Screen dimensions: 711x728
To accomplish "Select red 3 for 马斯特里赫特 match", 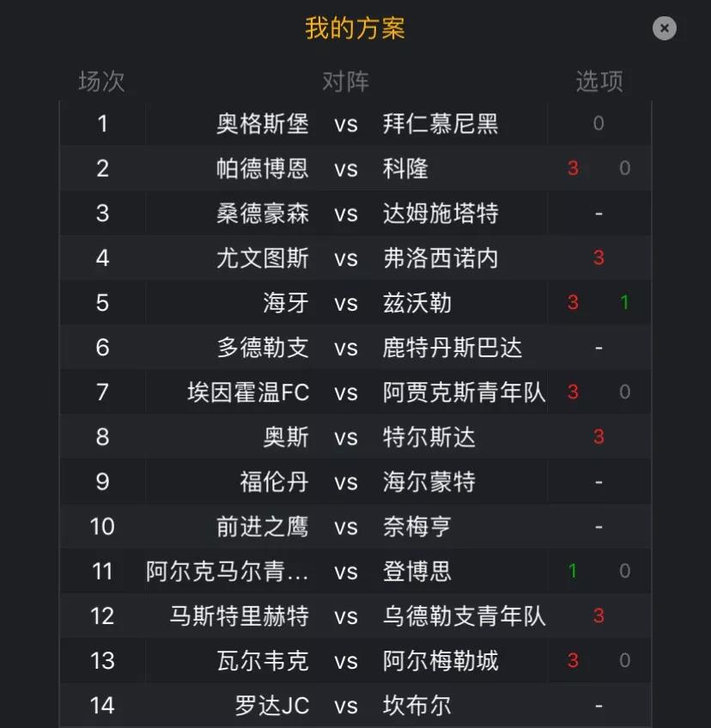I will click(x=599, y=616).
